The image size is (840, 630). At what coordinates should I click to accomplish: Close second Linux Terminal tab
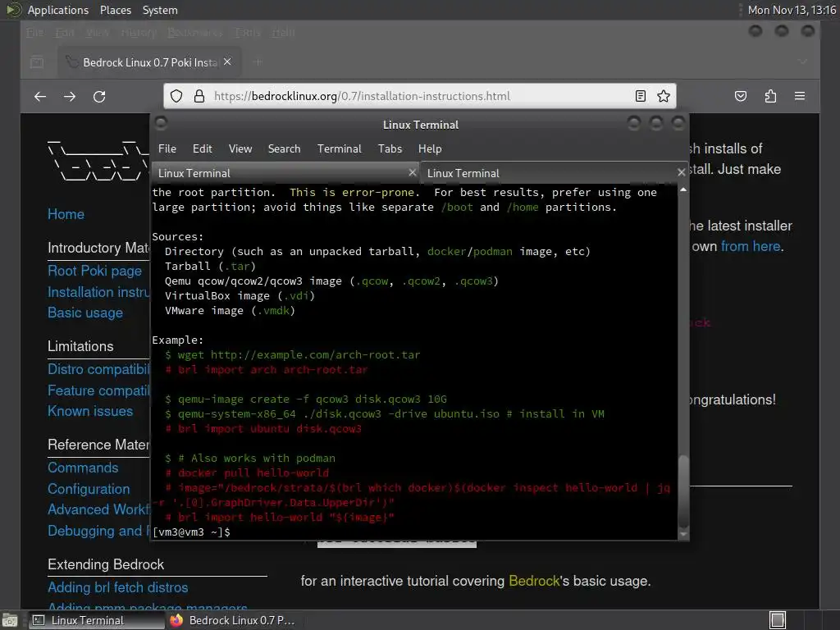[681, 172]
